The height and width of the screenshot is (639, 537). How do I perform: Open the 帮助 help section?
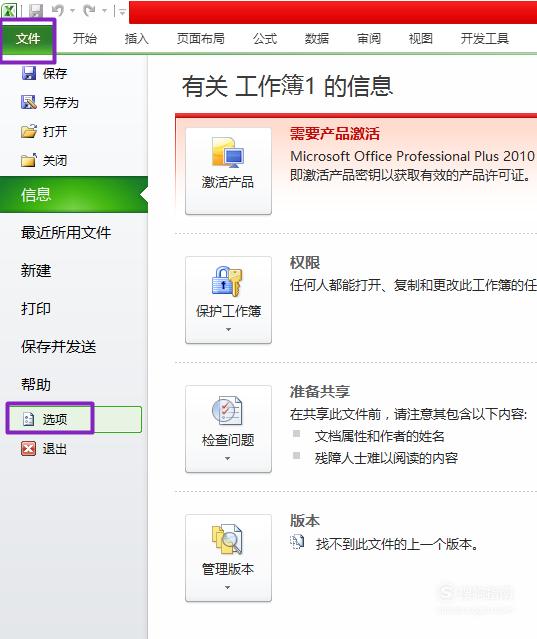coord(36,384)
